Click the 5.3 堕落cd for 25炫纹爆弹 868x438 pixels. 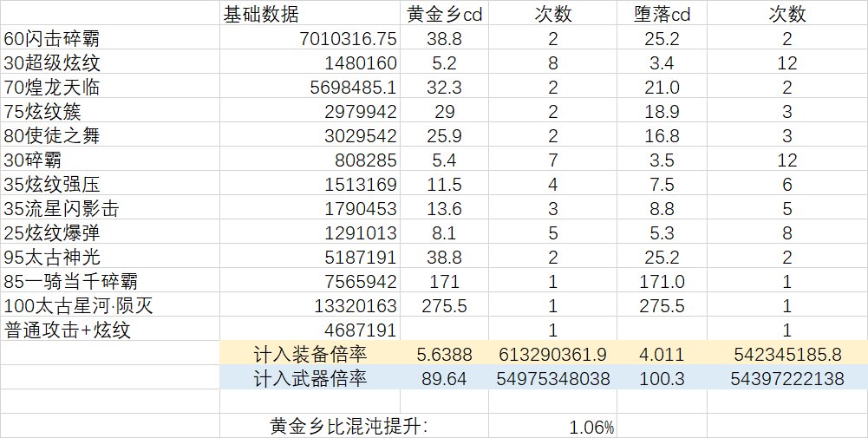coord(662,232)
